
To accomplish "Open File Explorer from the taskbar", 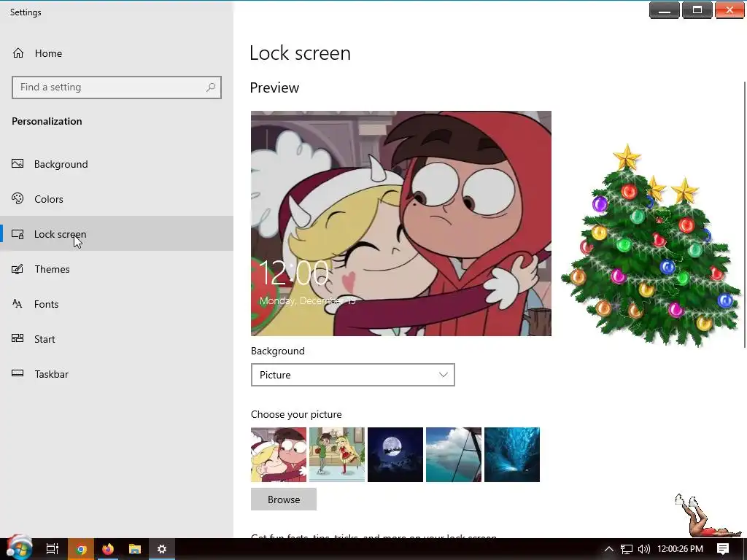I will point(135,549).
